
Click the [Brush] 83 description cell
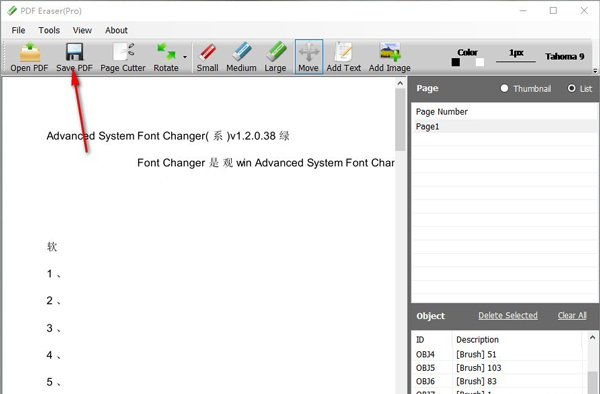(x=476, y=381)
